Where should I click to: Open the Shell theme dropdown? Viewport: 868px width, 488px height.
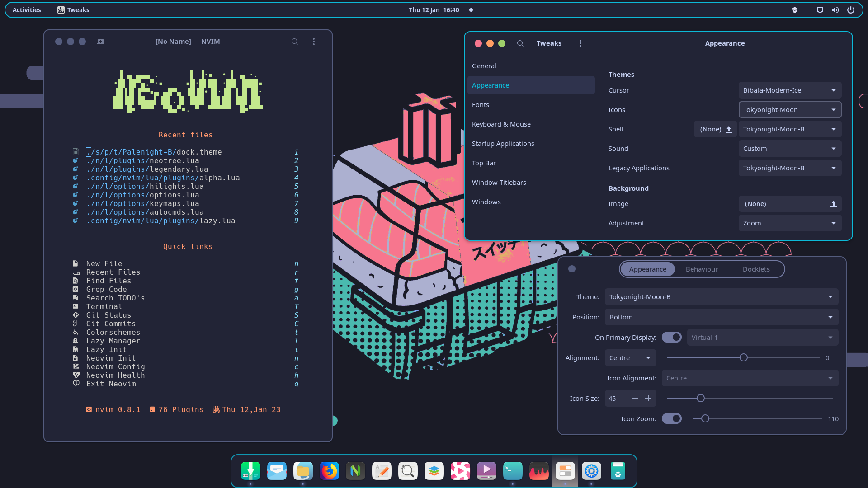tap(790, 129)
